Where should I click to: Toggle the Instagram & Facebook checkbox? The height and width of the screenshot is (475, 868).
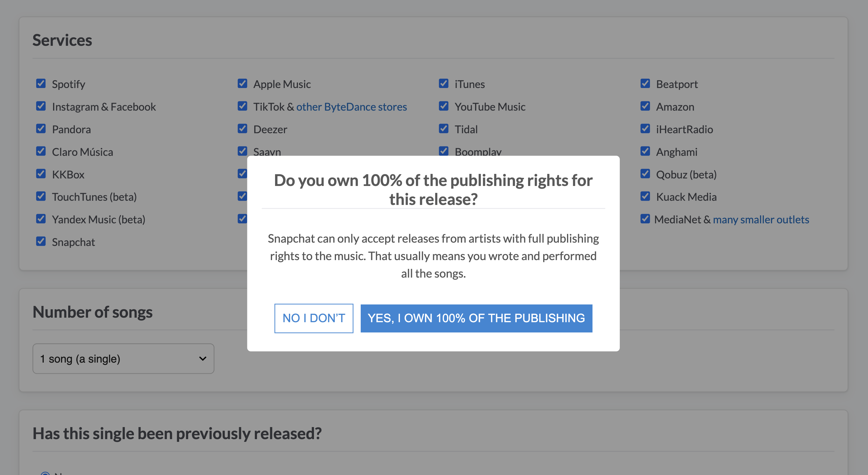pos(41,106)
